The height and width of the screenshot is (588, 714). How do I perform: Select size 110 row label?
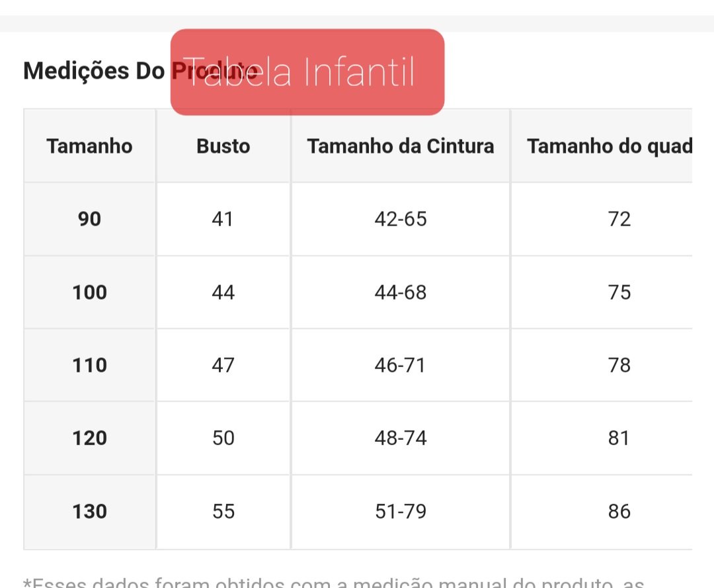tap(90, 365)
